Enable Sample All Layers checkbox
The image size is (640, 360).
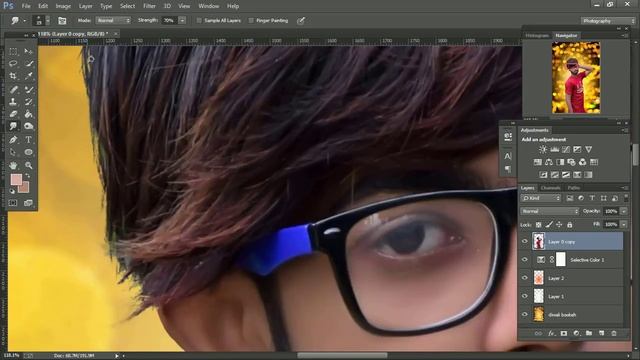pos(199,20)
